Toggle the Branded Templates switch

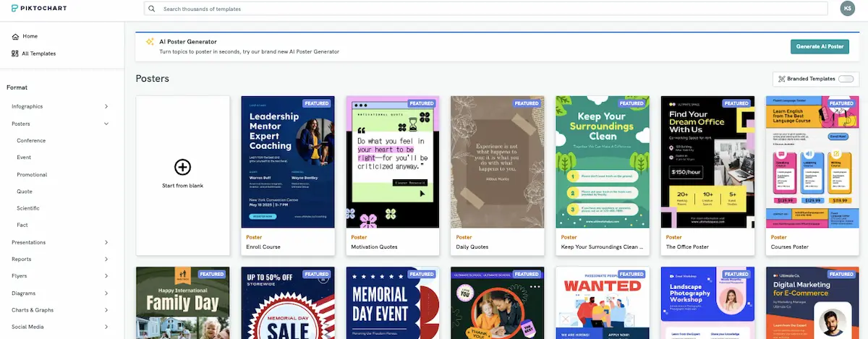point(845,79)
